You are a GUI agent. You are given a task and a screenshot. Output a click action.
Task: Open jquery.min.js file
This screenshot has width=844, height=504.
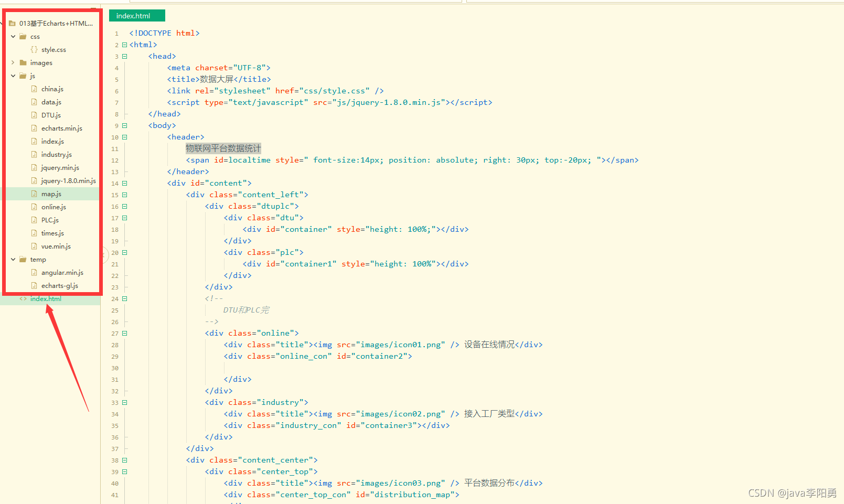pyautogui.click(x=60, y=168)
